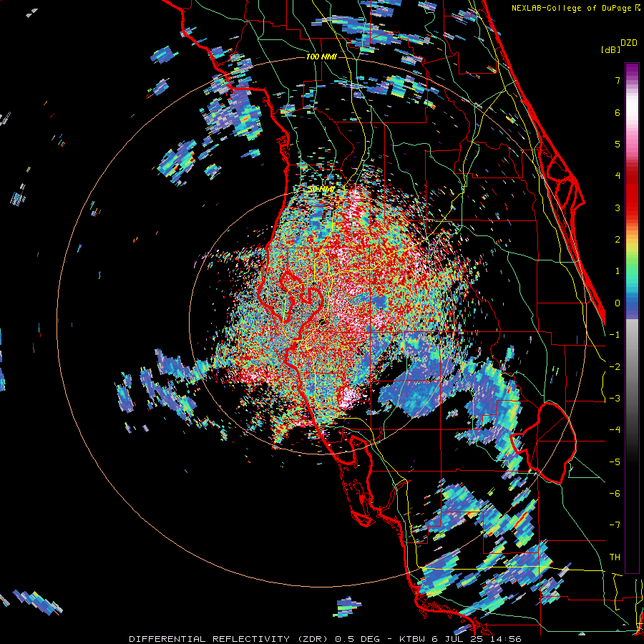This screenshot has width=644, height=644.
Task: Select the -2 value on the scale
Action: 615,367
